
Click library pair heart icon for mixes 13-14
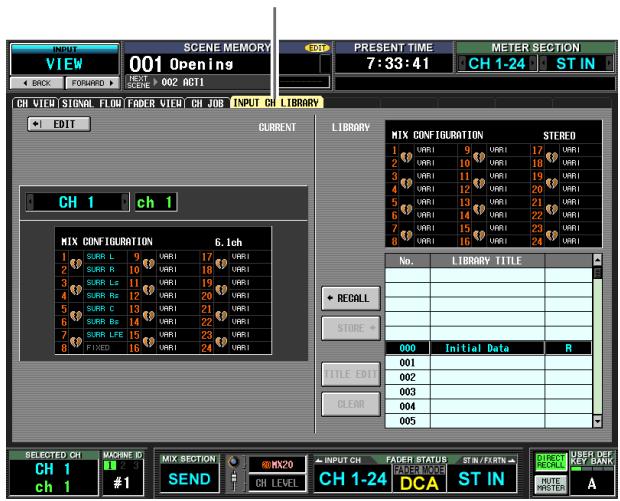point(479,209)
